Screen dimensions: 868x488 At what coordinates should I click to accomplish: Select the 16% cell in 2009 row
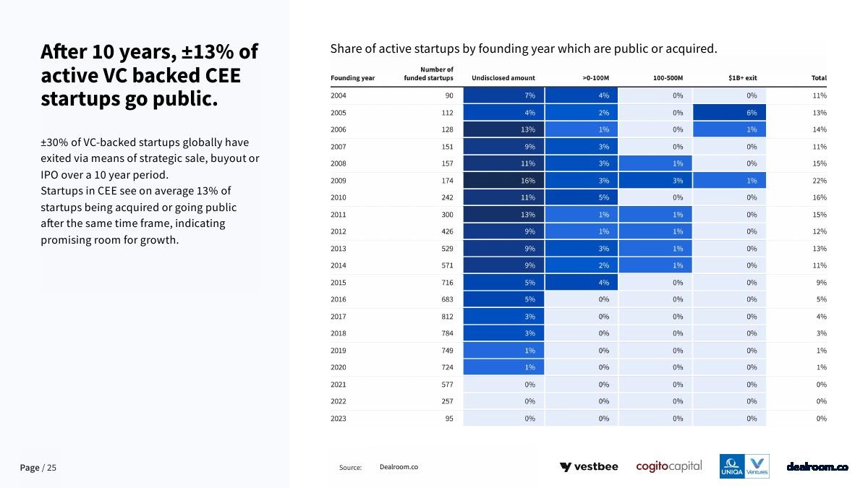503,181
